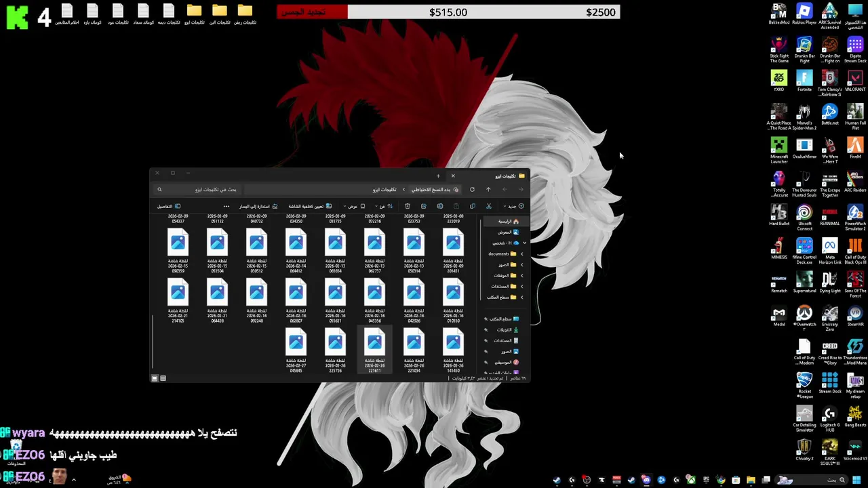Click Rotate left (استدارة إلى اليسار) button
Viewport: 868px width, 488px height.
pos(258,206)
